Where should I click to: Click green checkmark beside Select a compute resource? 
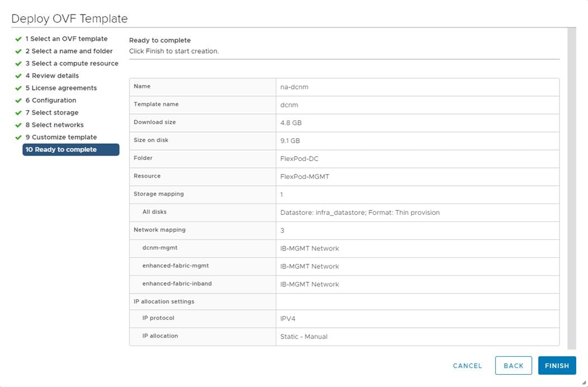[18, 64]
